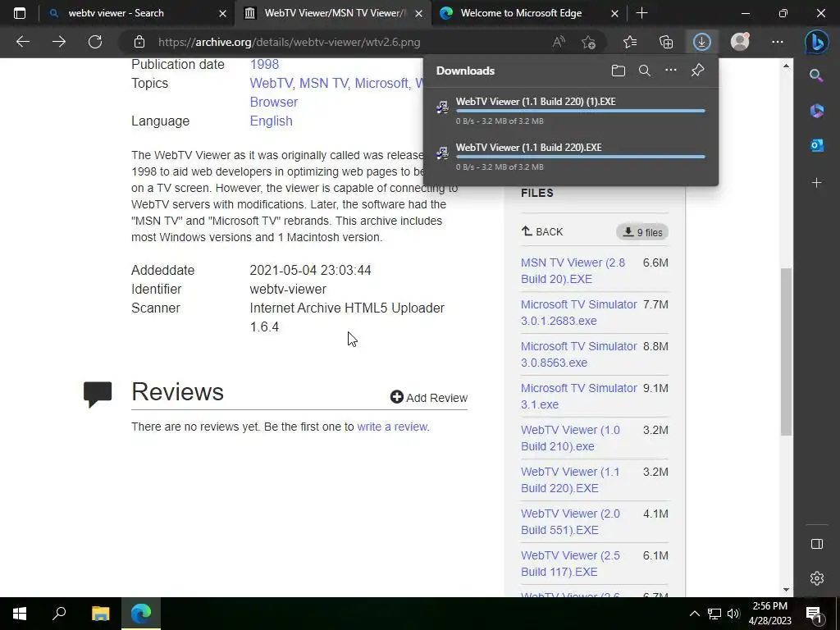Viewport: 840px width, 630px height.
Task: Open Outlook sidebar icon
Action: pyautogui.click(x=816, y=145)
